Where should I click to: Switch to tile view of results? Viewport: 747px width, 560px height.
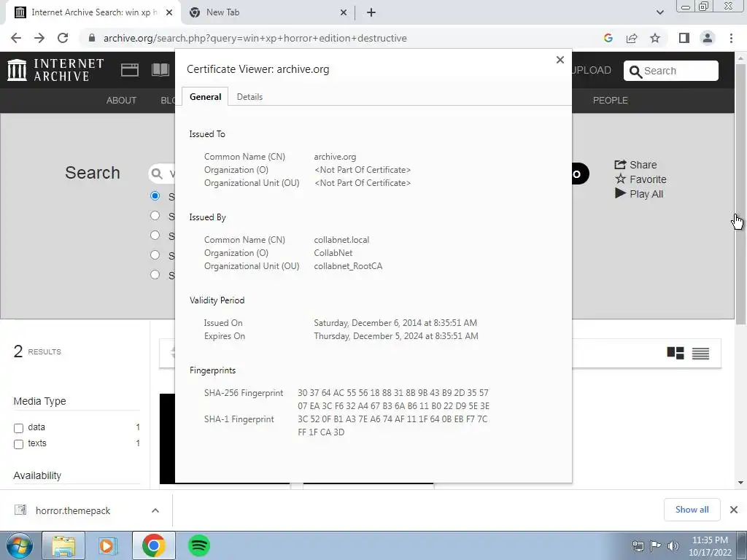[x=676, y=353]
